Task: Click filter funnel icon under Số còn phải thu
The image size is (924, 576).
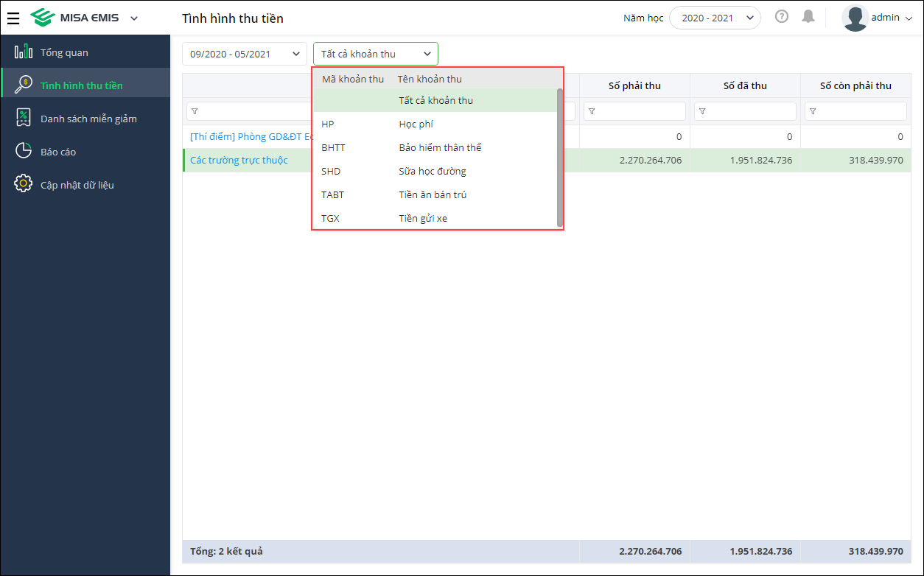Action: (813, 111)
